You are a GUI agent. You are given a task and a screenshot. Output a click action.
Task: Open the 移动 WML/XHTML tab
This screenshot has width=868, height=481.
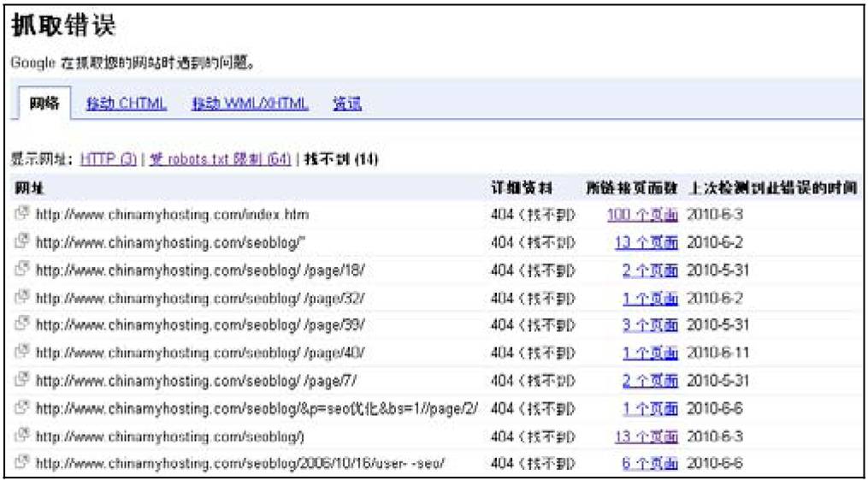click(x=251, y=104)
